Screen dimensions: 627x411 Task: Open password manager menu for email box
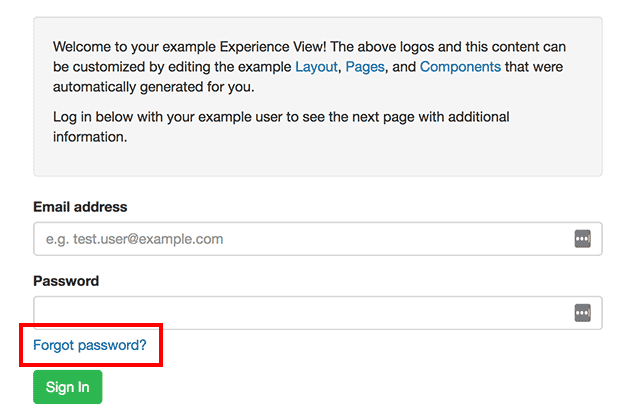(x=583, y=239)
